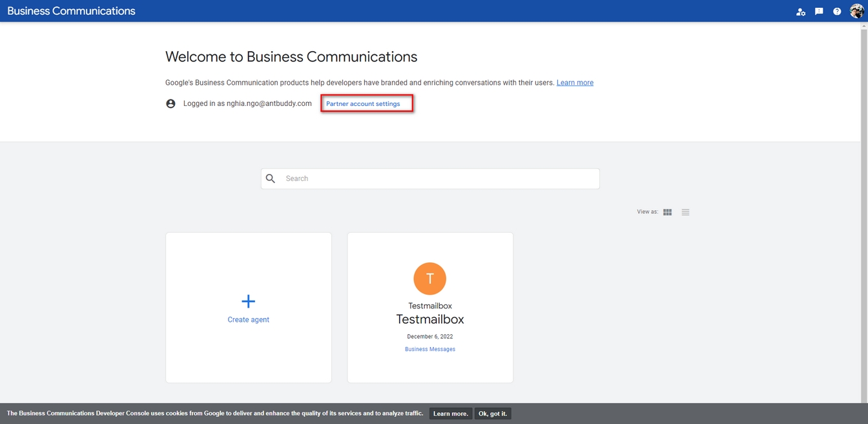The image size is (868, 424).
Task: Click the Create agent text label
Action: (x=249, y=320)
